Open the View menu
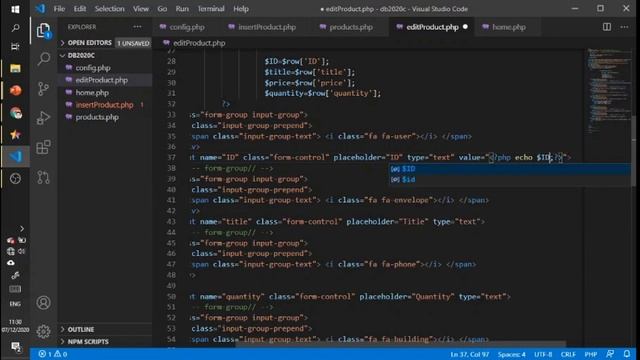Image resolution: width=640 pixels, height=360 pixels. point(140,9)
